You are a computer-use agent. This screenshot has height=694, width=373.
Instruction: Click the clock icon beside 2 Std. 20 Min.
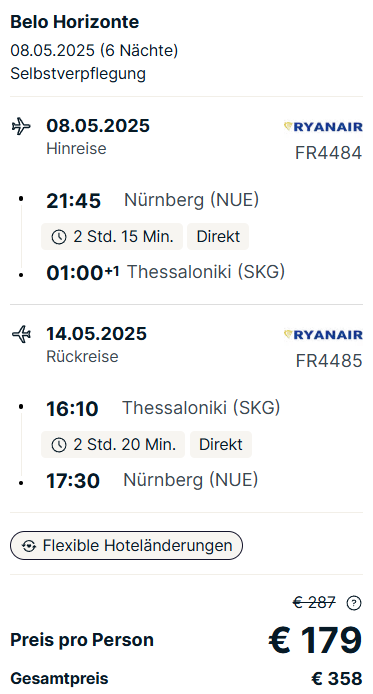pos(59,445)
